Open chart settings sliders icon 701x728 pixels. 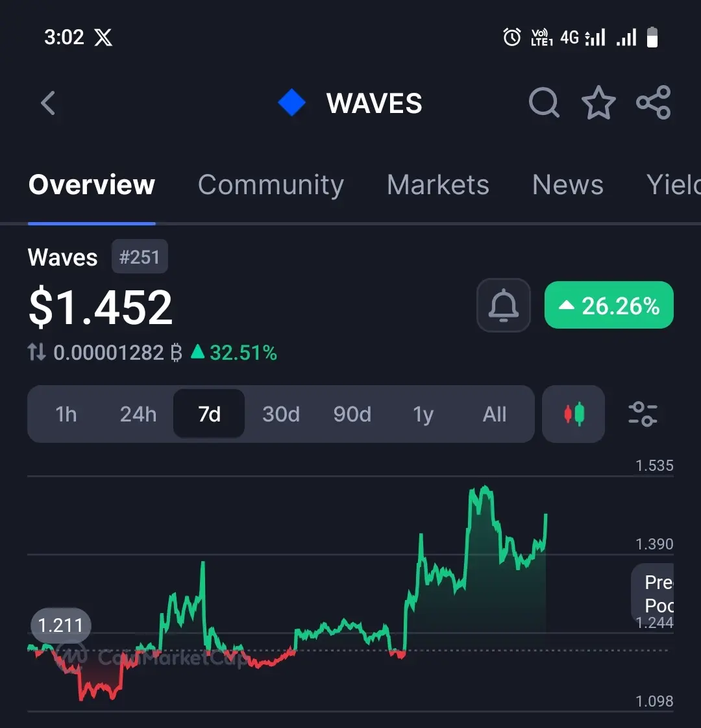643,414
